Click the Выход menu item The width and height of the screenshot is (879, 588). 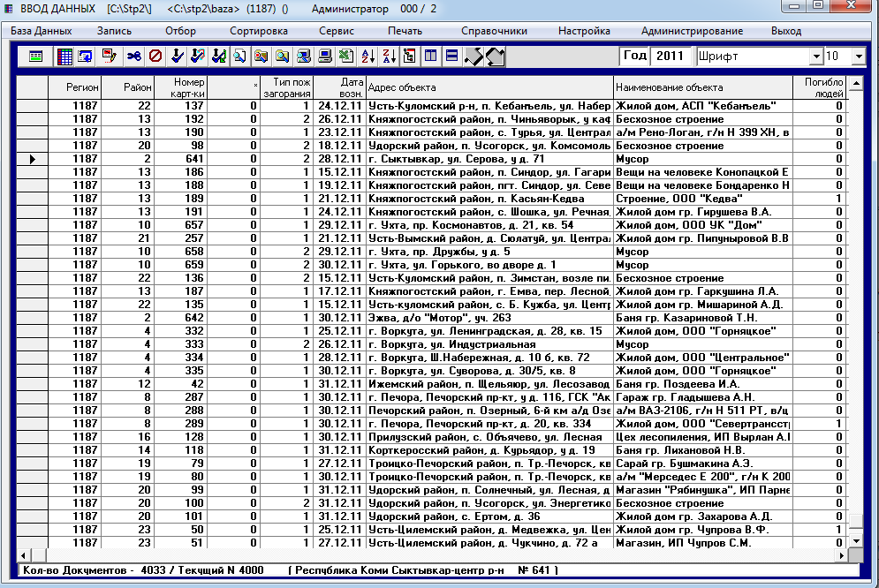click(786, 31)
